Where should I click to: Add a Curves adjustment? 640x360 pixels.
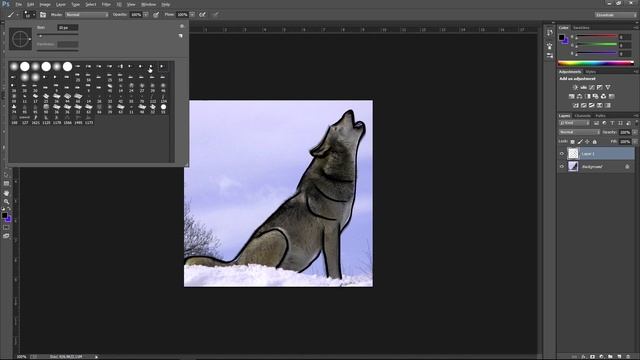pyautogui.click(x=591, y=87)
